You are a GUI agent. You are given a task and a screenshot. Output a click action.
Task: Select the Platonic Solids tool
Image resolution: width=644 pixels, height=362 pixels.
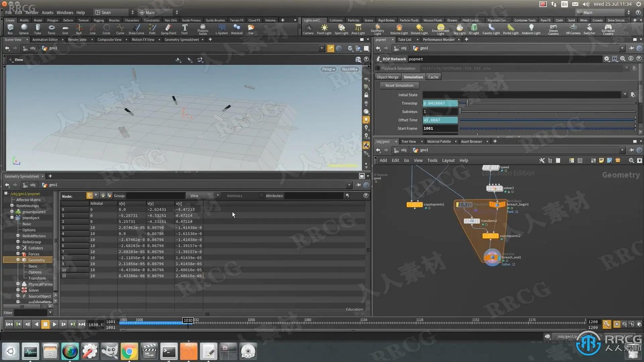point(203,29)
